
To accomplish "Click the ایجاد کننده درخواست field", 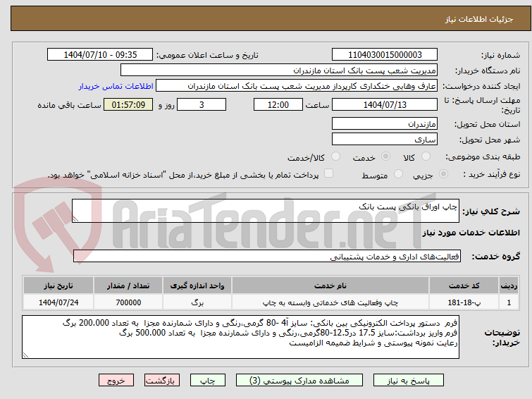I will [297, 86].
